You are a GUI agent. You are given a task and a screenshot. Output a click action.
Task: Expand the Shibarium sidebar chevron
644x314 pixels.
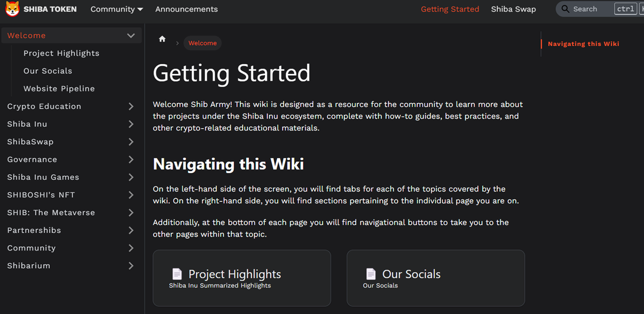pyautogui.click(x=131, y=266)
